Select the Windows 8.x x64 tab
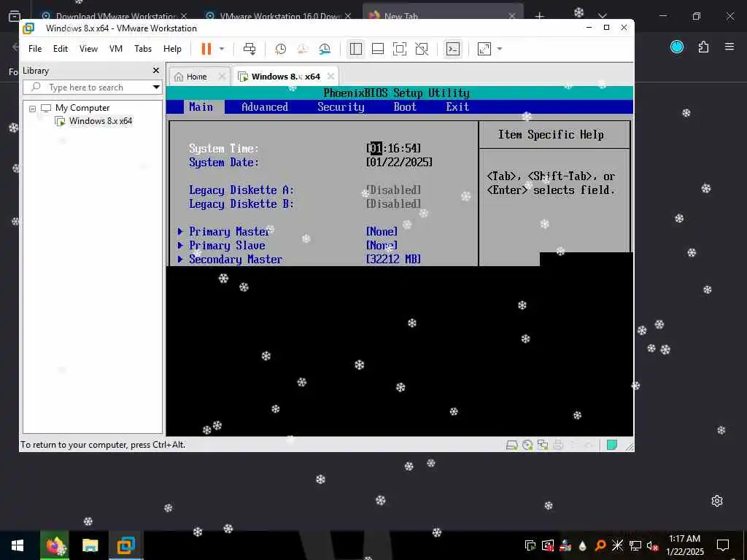747x560 pixels. pyautogui.click(x=286, y=77)
